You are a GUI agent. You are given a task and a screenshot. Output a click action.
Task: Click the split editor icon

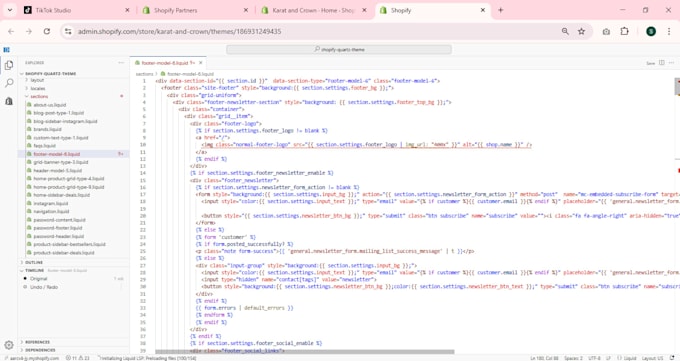coord(662,63)
